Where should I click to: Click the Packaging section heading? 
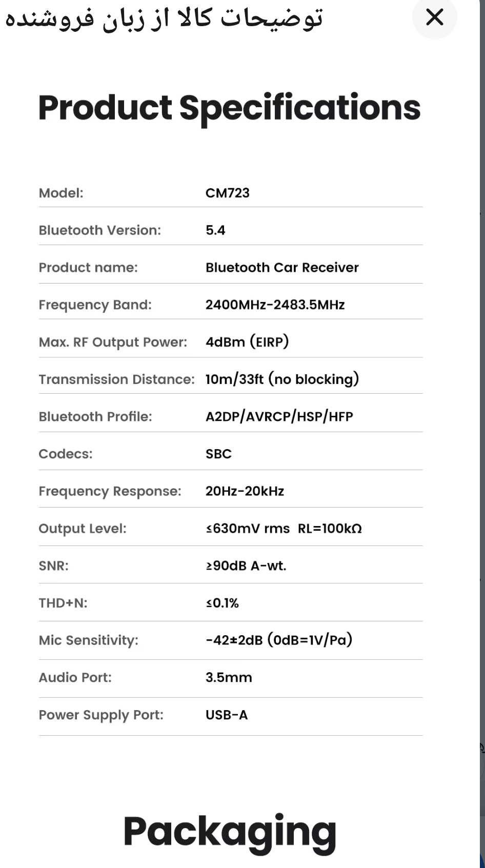[230, 832]
